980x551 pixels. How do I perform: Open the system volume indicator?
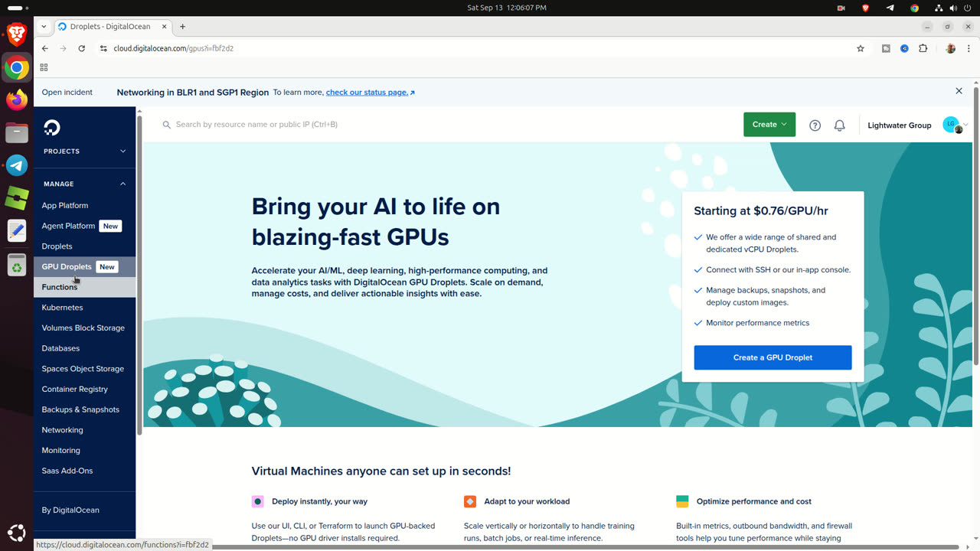pos(954,8)
